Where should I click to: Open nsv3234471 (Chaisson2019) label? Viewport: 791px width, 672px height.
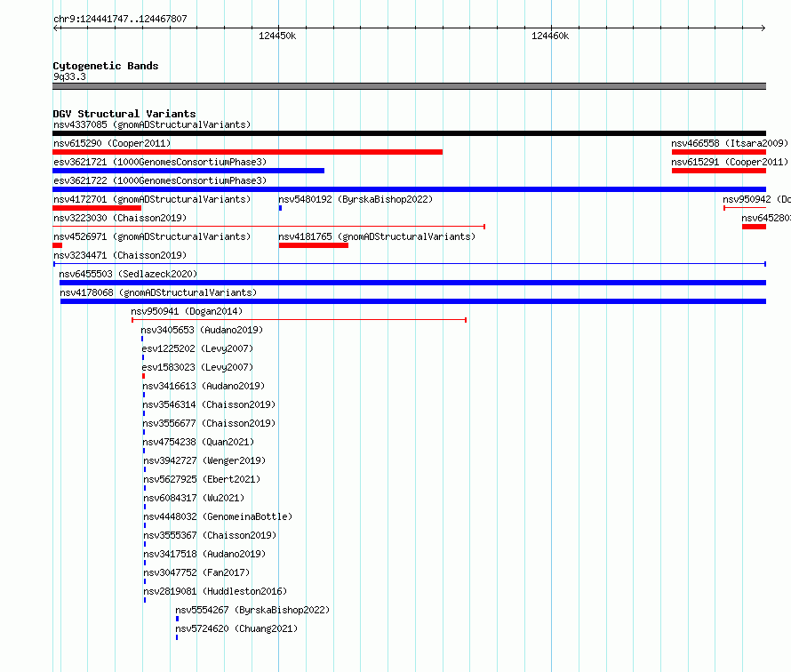point(120,255)
